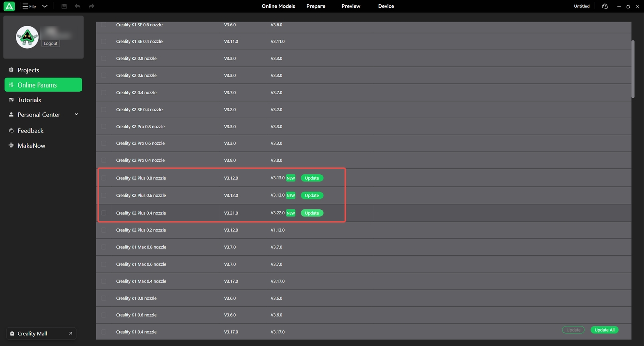This screenshot has height=346, width=644.
Task: Click the save disk icon
Action: 64,6
